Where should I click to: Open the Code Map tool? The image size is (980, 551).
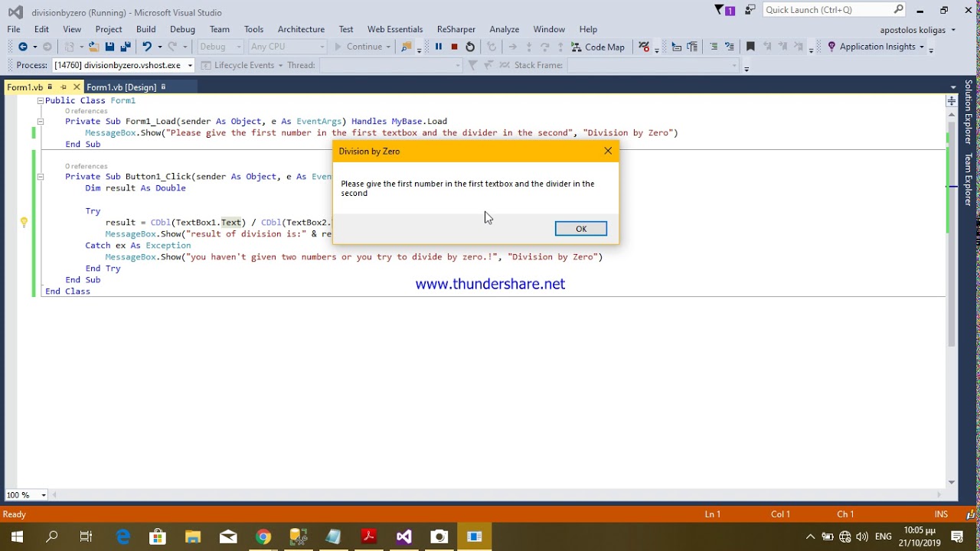tap(598, 47)
